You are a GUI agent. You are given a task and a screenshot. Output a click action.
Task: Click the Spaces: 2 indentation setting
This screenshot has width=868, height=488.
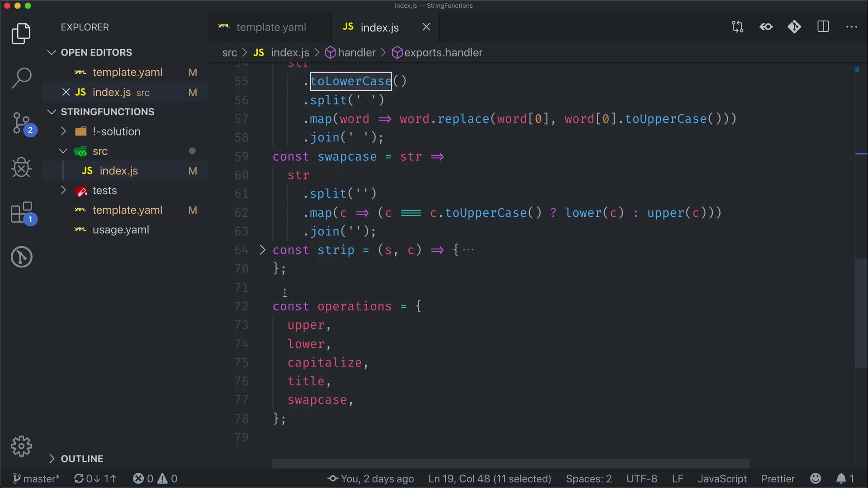tap(589, 479)
